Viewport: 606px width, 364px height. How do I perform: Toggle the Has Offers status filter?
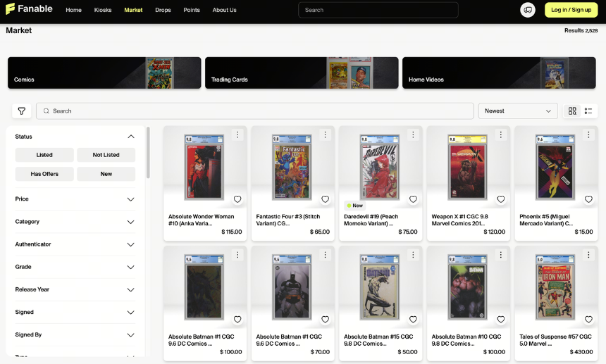pos(44,174)
